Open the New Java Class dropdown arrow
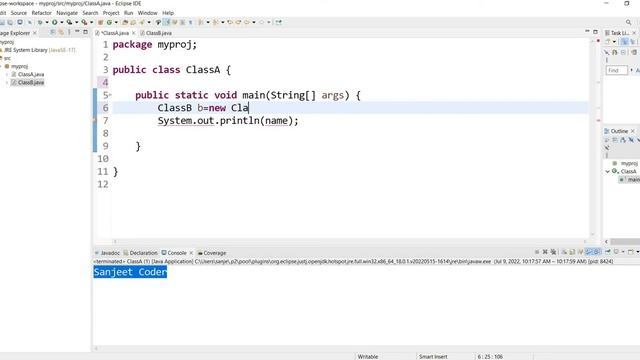This screenshot has height=360, width=640. point(116,22)
